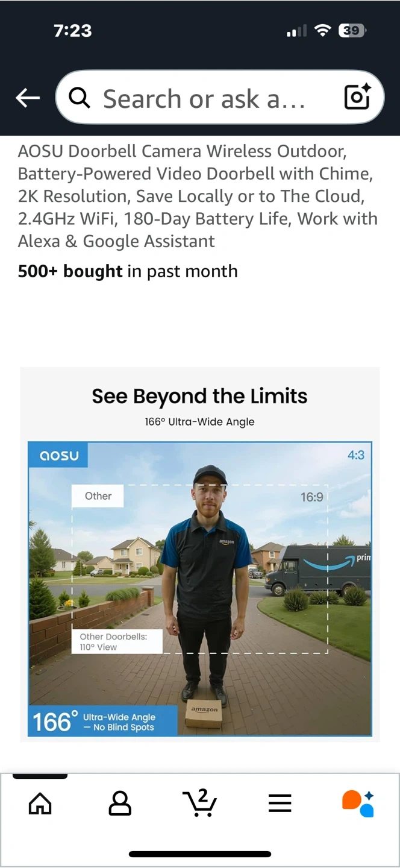Tap the 4:3 aspect ratio label
The width and height of the screenshot is (400, 868).
coord(355,455)
